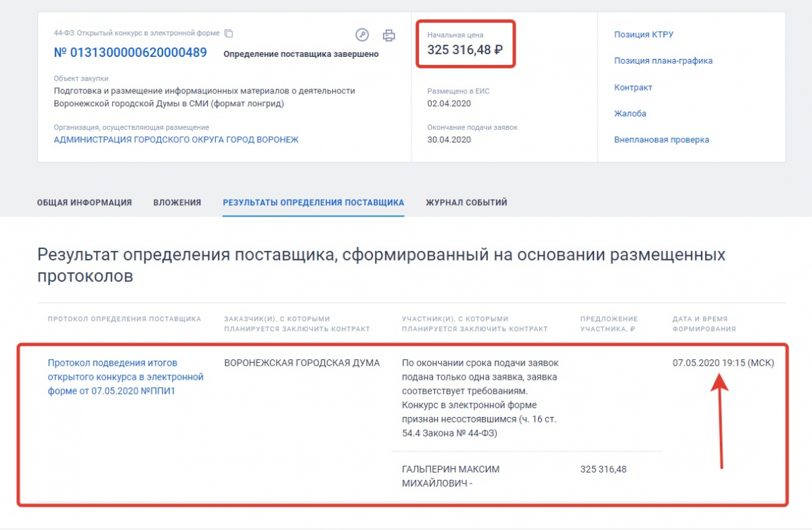Screen dimensions: 812x530
Task: Click the customer ВОРОНЕЖСКАЯ ГОРОДСКАЯ ДУМА cell
Action: (x=302, y=363)
